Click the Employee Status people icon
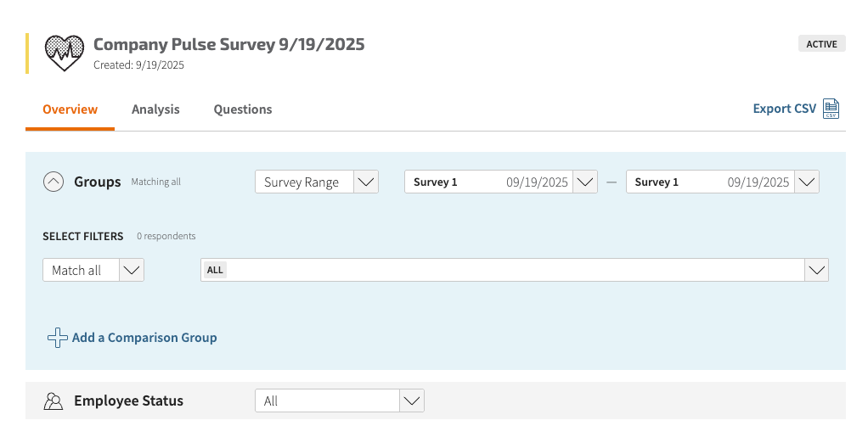Screen dimensions: 868x437 pos(54,401)
